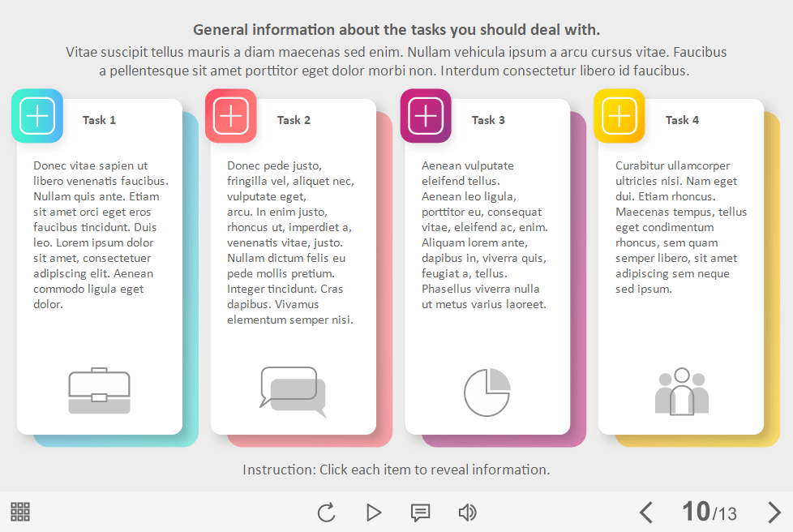Click the pie chart icon in Task 3
Image resolution: width=793 pixels, height=532 pixels.
487,392
